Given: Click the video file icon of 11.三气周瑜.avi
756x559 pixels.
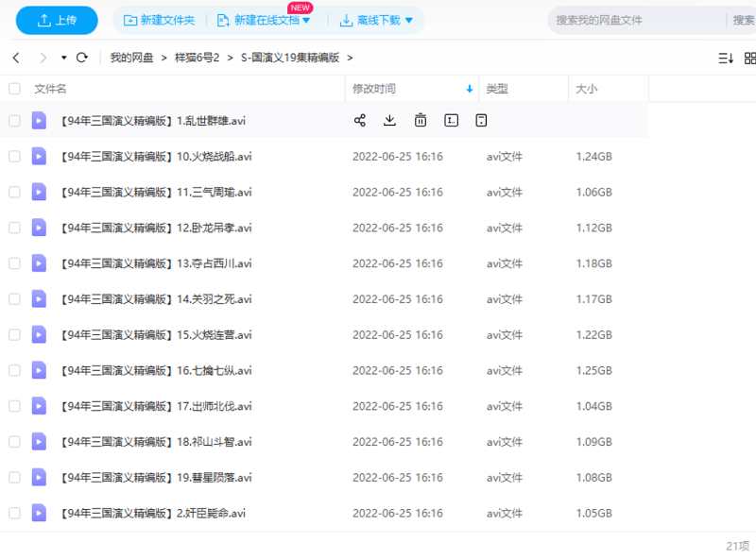Looking at the screenshot, I should (39, 192).
